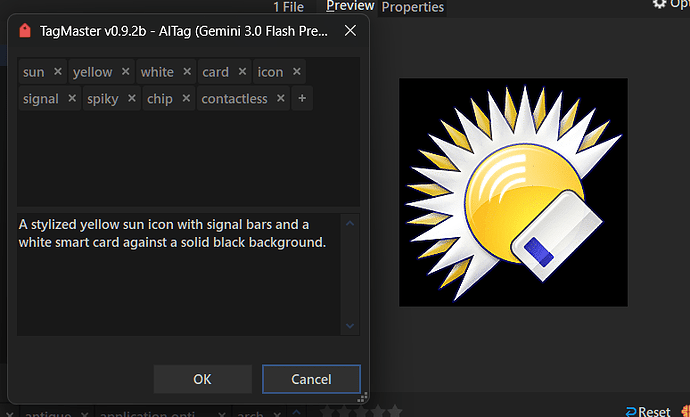The image size is (690, 417).
Task: Remove the 'contactless' tag chip
Action: (280, 99)
